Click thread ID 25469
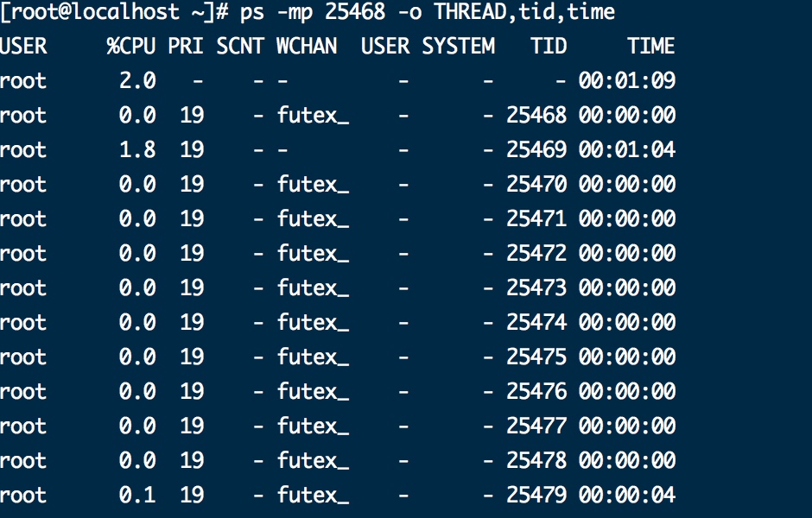This screenshot has width=812, height=518. pyautogui.click(x=536, y=149)
